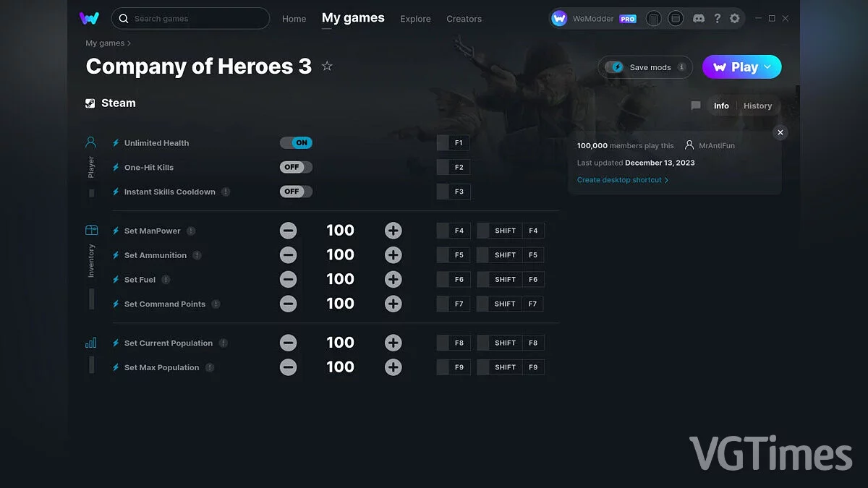
Task: Open the Set ManPower info tooltip
Action: 190,231
